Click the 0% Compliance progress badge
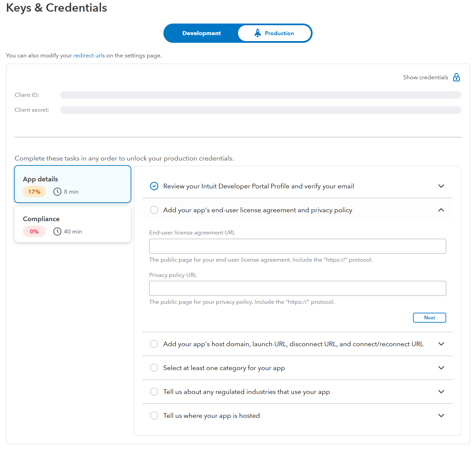 pyautogui.click(x=34, y=231)
